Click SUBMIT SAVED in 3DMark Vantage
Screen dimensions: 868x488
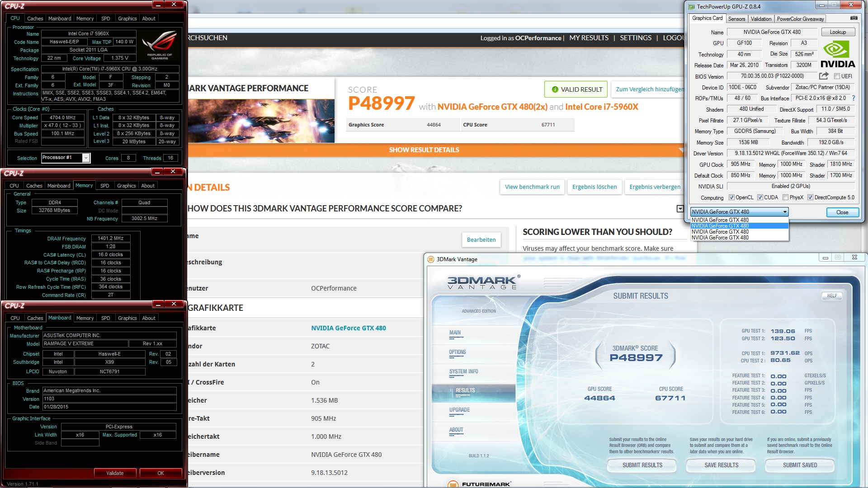[x=800, y=465]
